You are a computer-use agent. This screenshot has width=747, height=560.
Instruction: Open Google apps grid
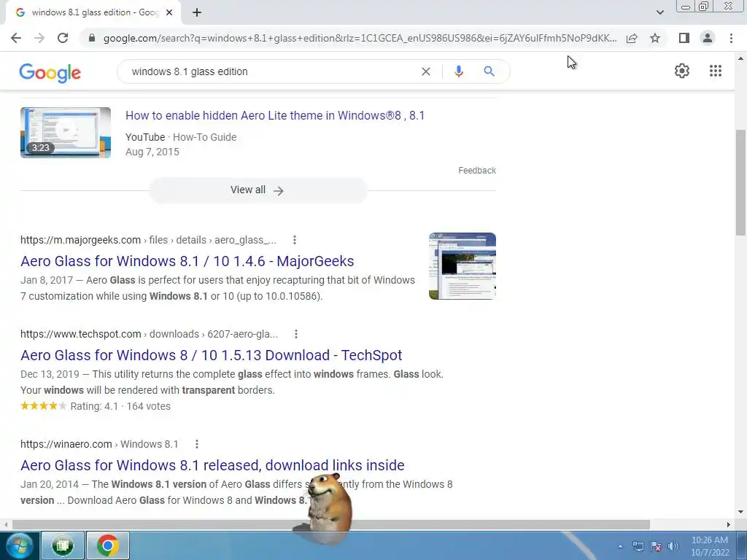pos(715,71)
